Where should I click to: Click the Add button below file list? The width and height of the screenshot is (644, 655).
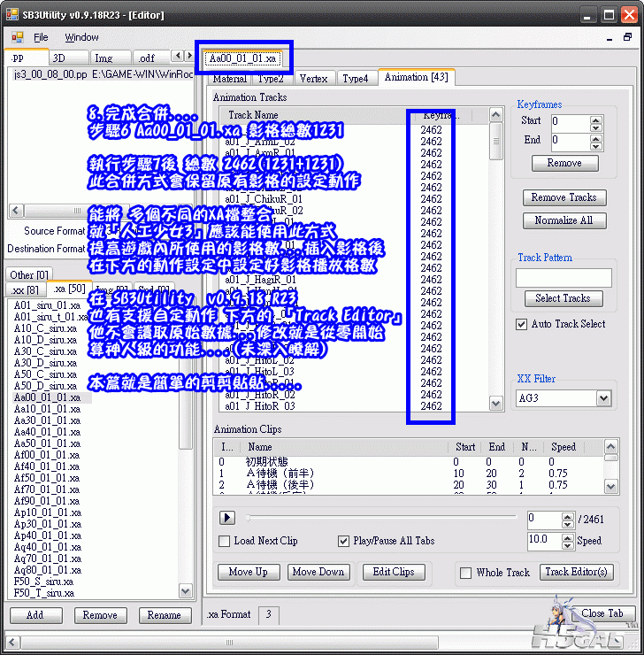pyautogui.click(x=36, y=615)
